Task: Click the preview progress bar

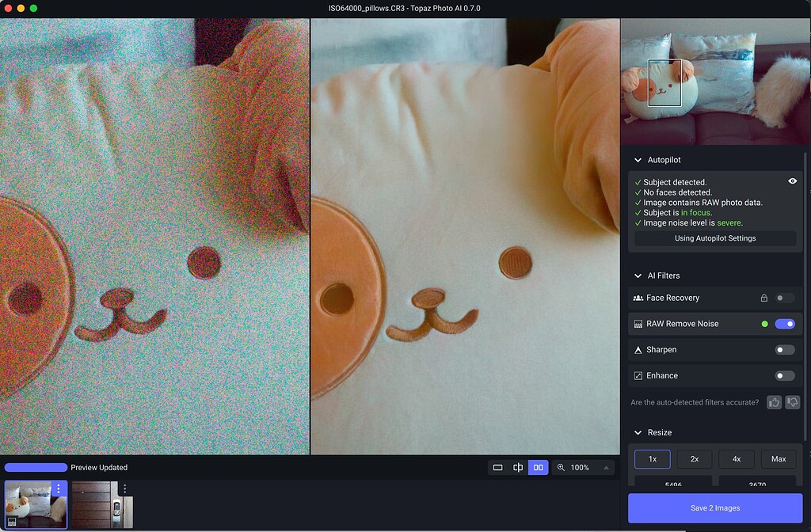Action: 36,467
